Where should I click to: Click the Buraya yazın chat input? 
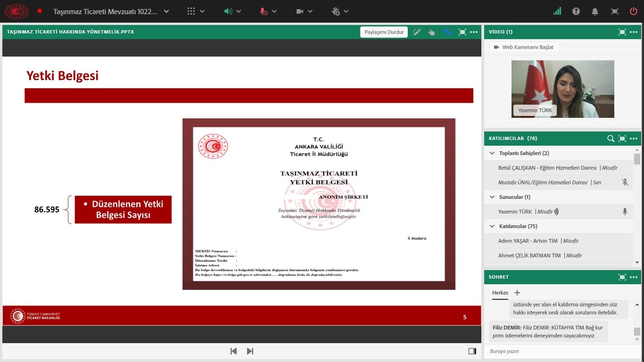coord(556,351)
